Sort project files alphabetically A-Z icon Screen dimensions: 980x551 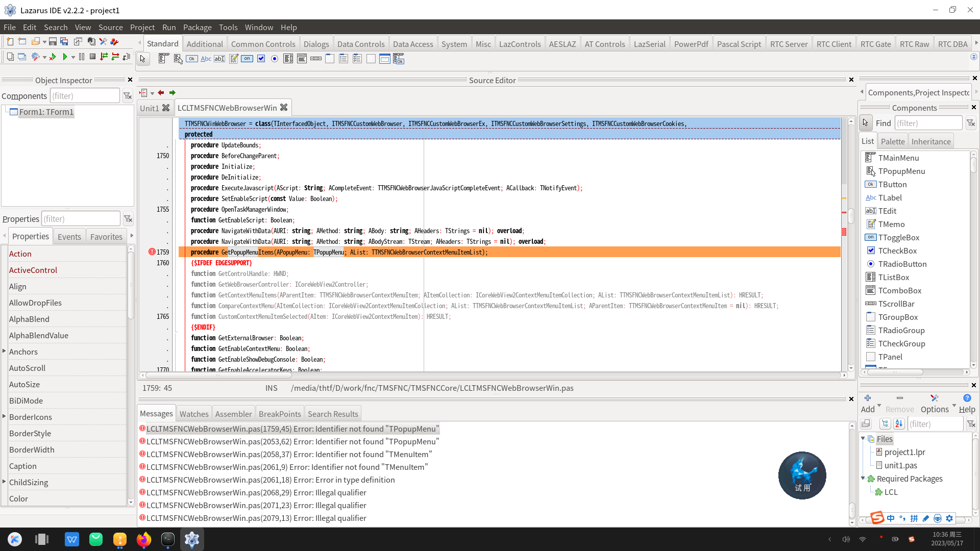(x=899, y=424)
